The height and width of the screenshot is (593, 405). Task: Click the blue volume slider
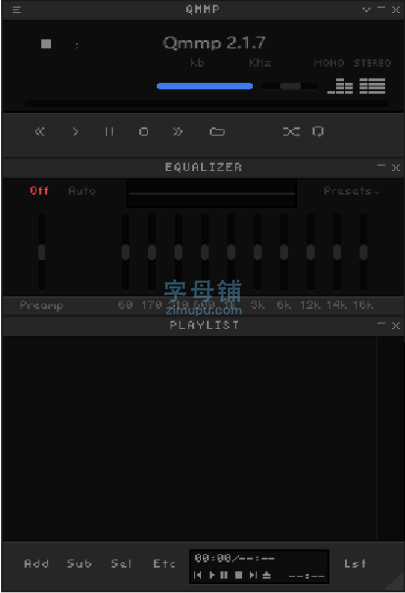[x=205, y=86]
